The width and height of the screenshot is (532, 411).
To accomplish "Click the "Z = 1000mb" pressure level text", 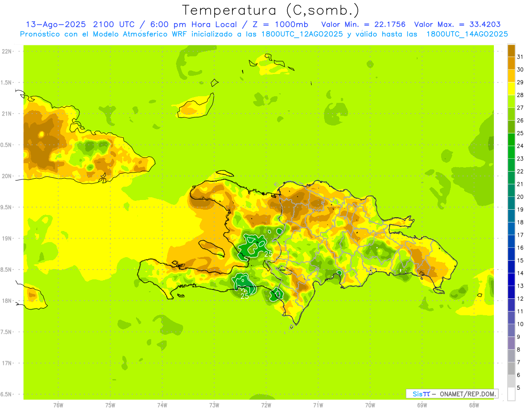I will coord(280,24).
